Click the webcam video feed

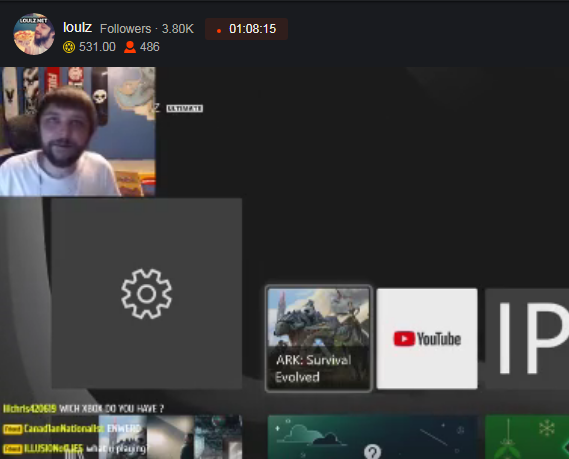point(78,131)
